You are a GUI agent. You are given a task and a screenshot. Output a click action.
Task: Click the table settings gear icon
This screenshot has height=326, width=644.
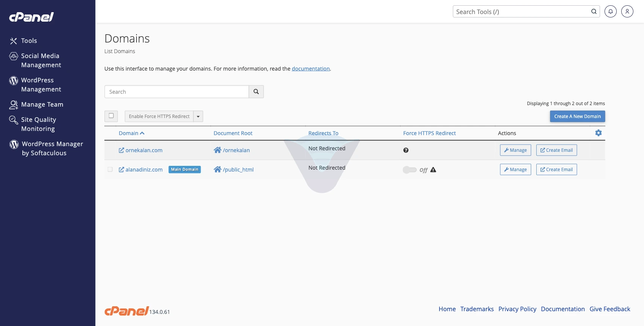tap(598, 133)
